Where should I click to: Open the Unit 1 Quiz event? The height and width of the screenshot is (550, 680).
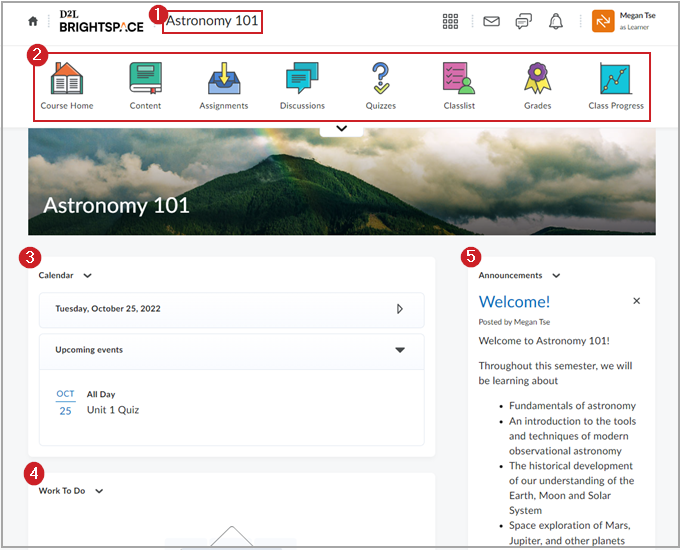(x=113, y=410)
